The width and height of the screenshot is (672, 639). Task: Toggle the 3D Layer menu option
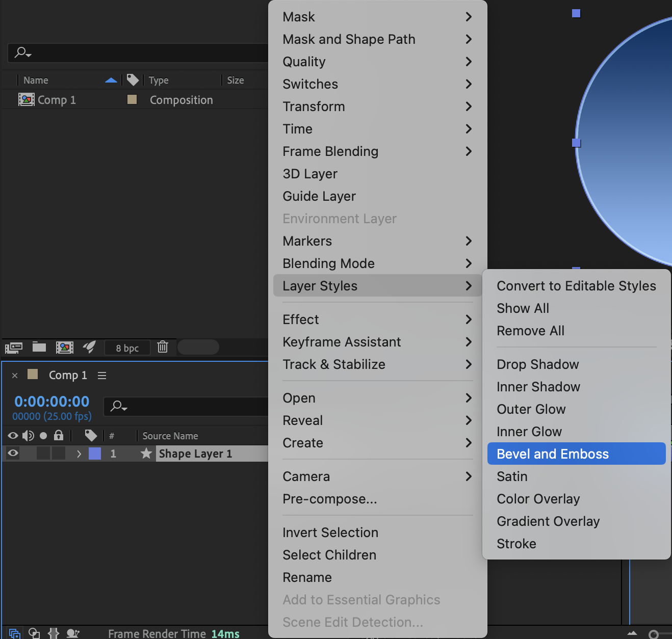click(378, 174)
